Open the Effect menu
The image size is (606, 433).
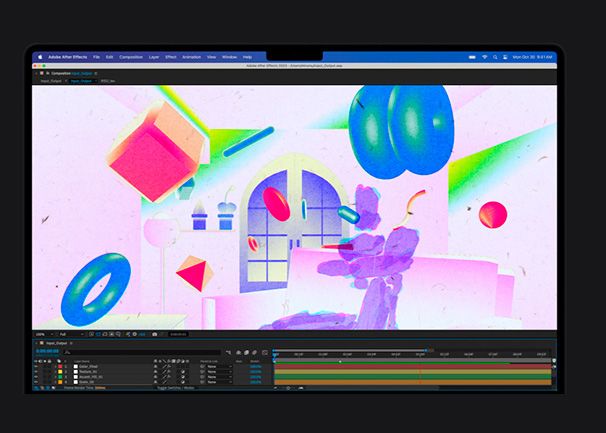(171, 57)
